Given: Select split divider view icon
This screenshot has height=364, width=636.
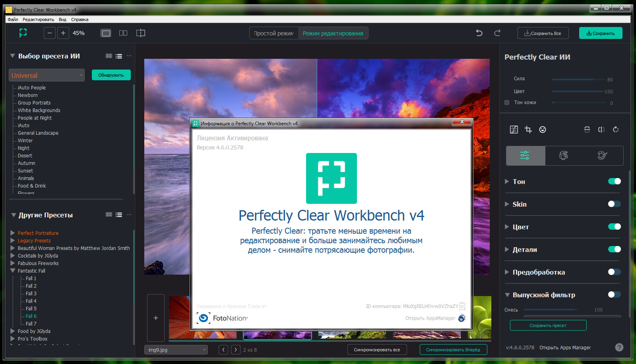Looking at the screenshot, I should point(141,33).
